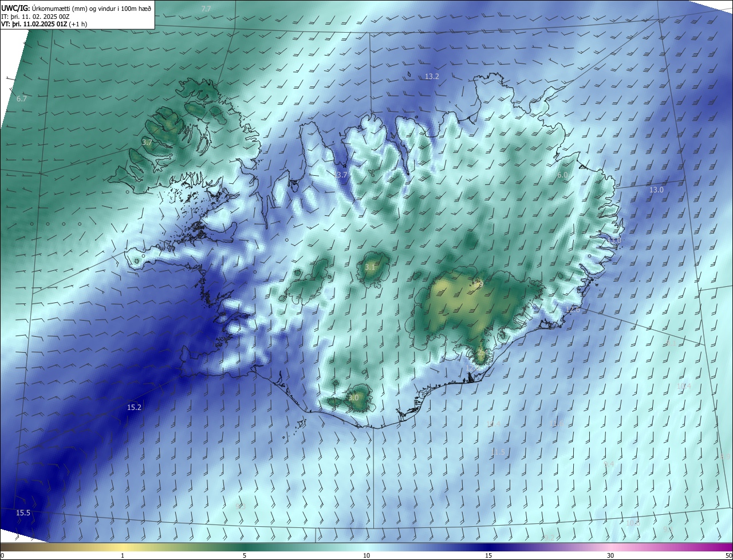Click the yellow section of the color bar
Screen dimensions: 733x560
[x=123, y=547]
